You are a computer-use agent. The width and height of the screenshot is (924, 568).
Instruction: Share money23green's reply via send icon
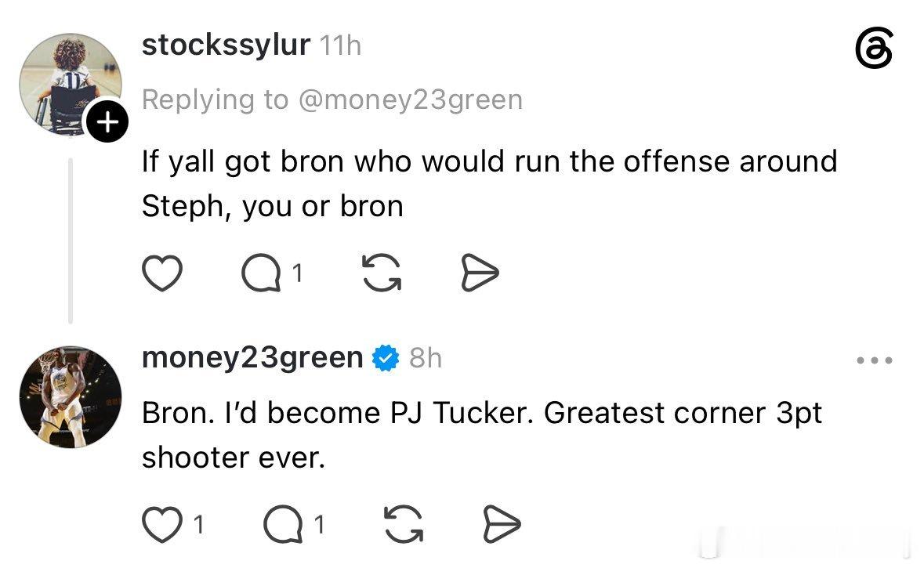click(x=502, y=524)
